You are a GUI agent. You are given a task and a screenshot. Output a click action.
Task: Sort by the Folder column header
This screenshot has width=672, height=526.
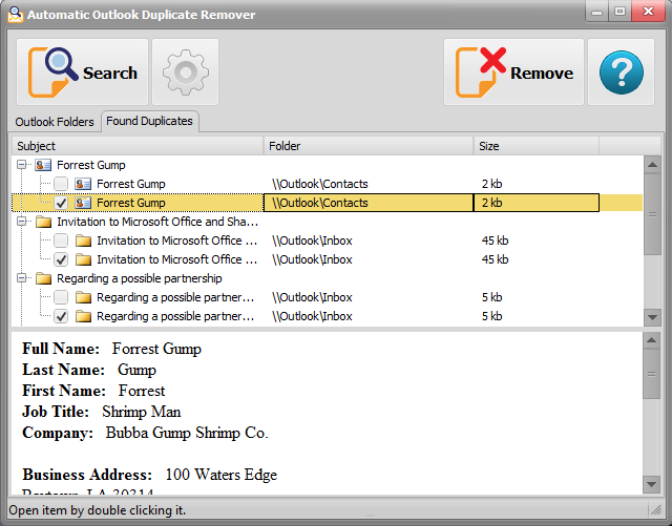click(x=368, y=146)
